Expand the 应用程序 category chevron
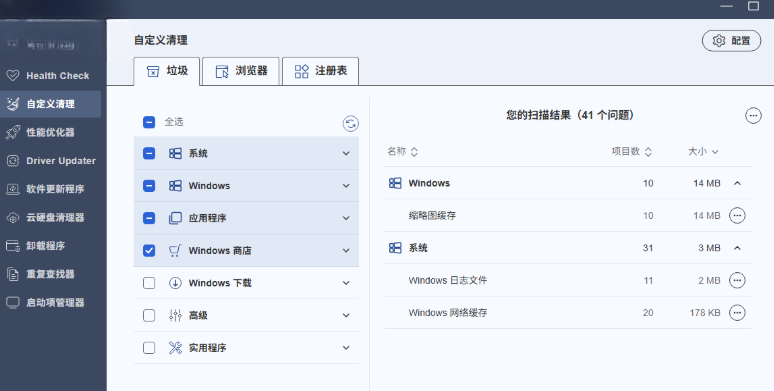774x391 pixels. [x=346, y=218]
